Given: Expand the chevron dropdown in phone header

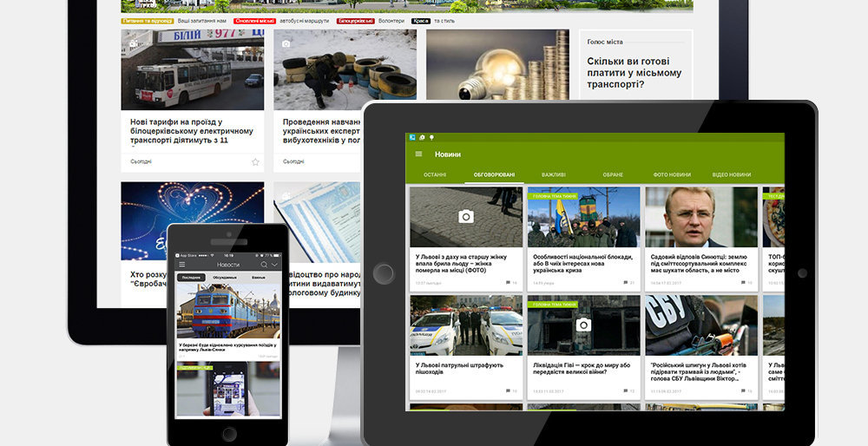Looking at the screenshot, I should 276,264.
